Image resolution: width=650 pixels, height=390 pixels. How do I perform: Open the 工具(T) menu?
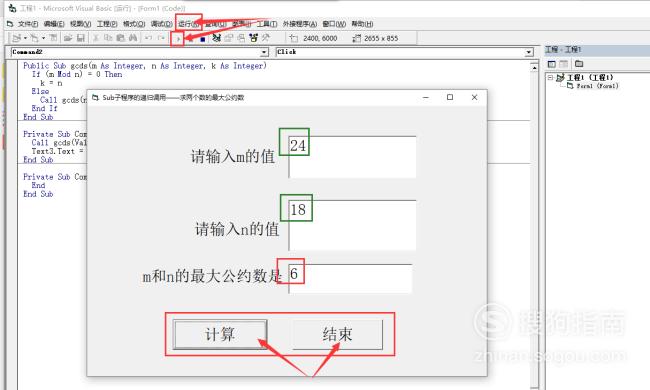[x=267, y=24]
